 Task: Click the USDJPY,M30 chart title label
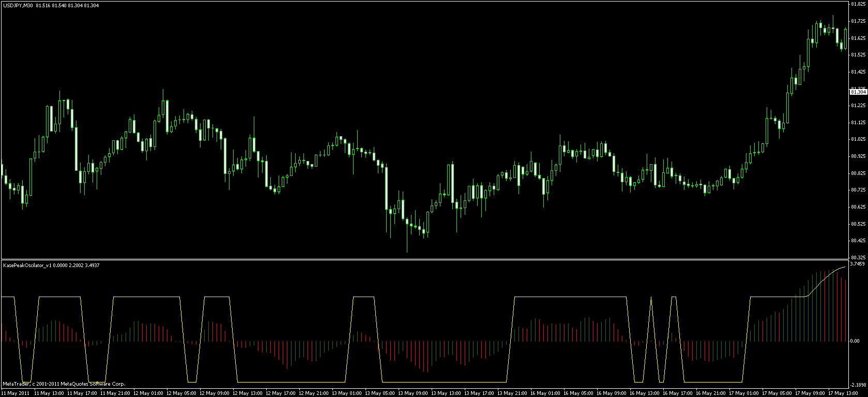tap(18, 5)
